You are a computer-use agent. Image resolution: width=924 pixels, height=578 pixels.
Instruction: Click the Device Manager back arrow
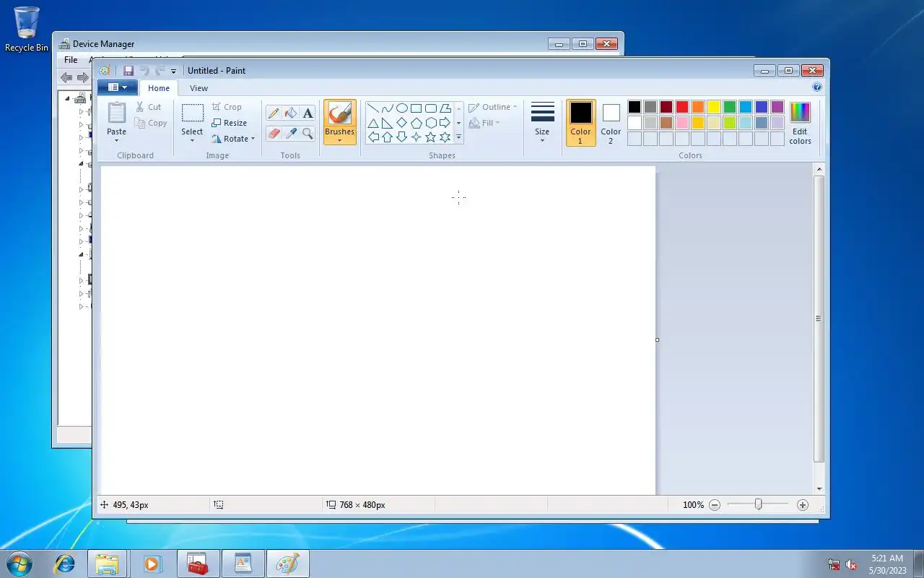(x=66, y=77)
